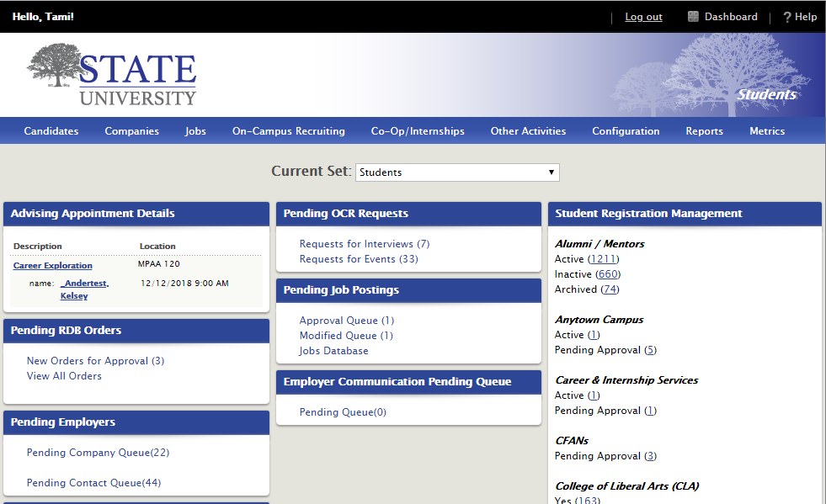Open Help in the top bar
This screenshot has height=504, width=826.
pyautogui.click(x=806, y=17)
